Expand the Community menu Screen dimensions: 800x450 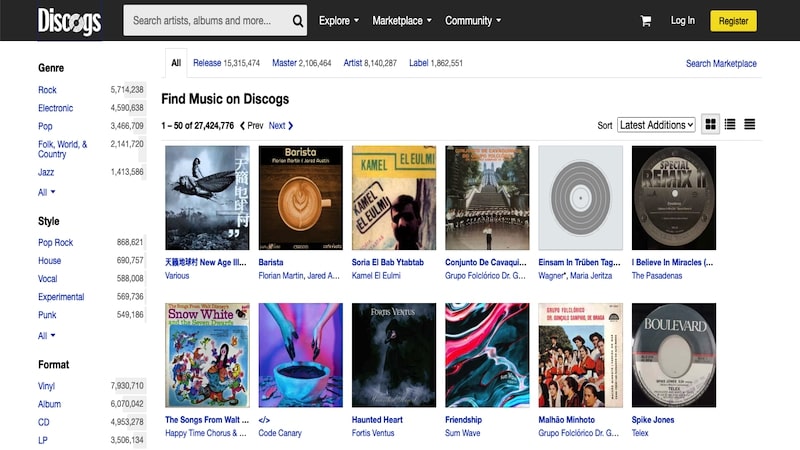click(473, 20)
